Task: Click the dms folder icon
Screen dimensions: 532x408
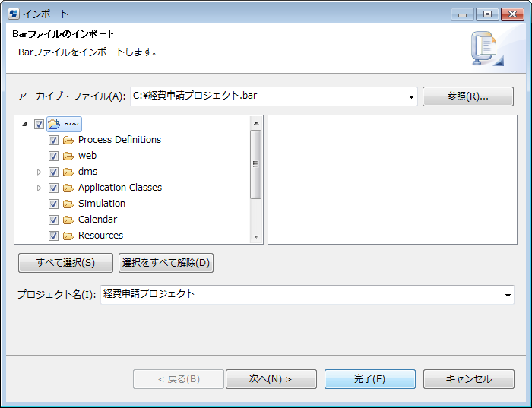Action: point(68,172)
